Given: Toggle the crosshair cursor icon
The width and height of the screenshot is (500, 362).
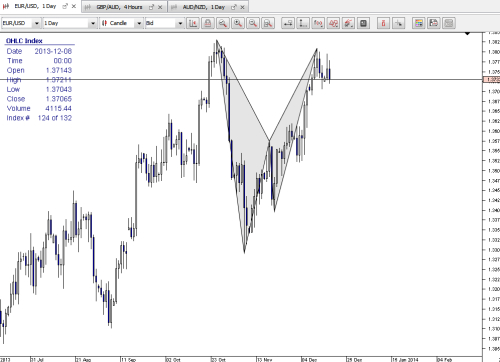Looking at the screenshot, I should pos(399,23).
